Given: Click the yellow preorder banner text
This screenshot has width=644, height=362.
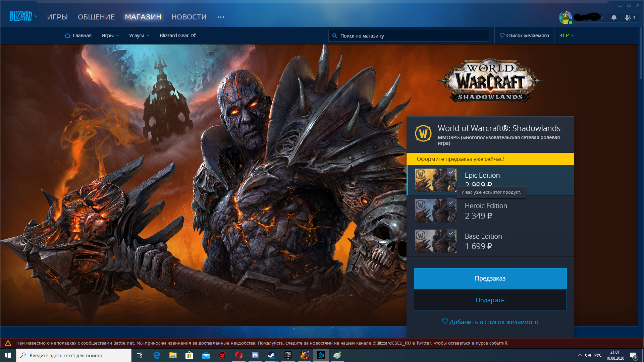Looking at the screenshot, I should pos(460,159).
